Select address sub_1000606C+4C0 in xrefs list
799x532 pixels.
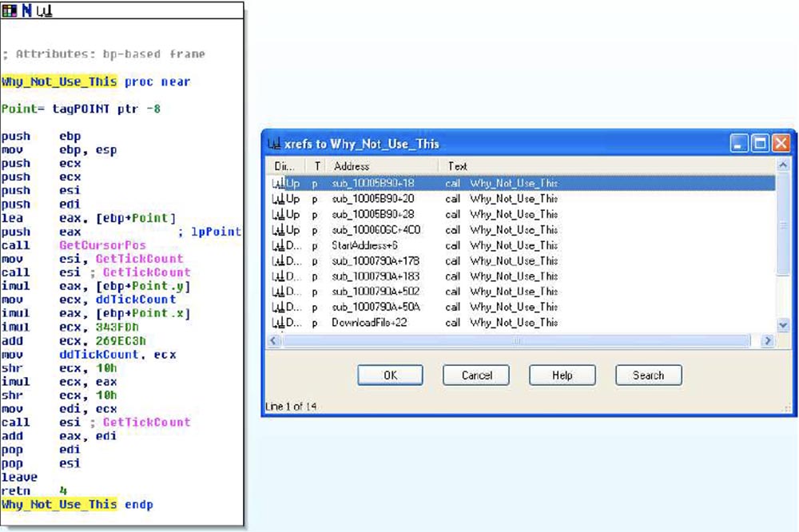click(x=376, y=230)
